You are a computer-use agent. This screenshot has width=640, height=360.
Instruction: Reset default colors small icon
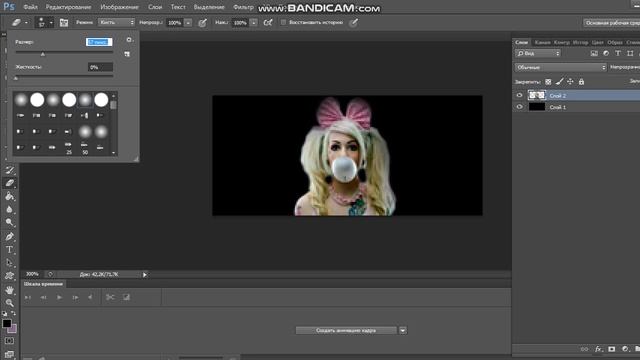coord(4,313)
